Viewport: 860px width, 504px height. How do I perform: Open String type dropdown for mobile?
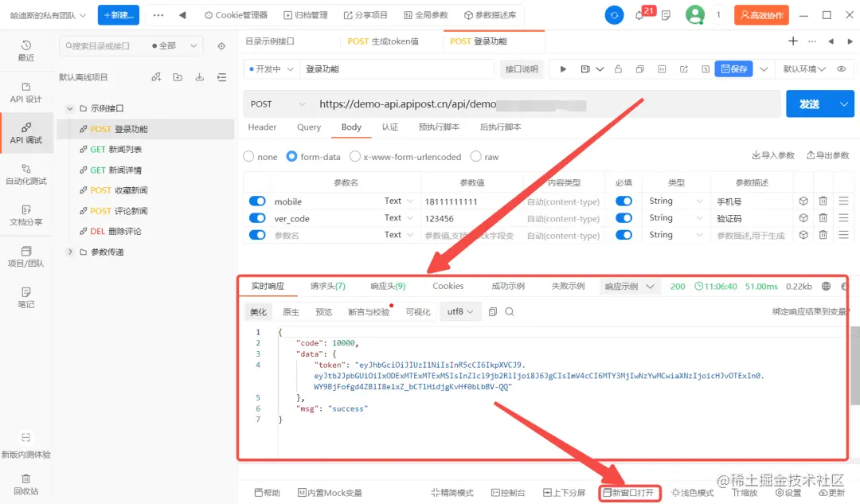(676, 201)
